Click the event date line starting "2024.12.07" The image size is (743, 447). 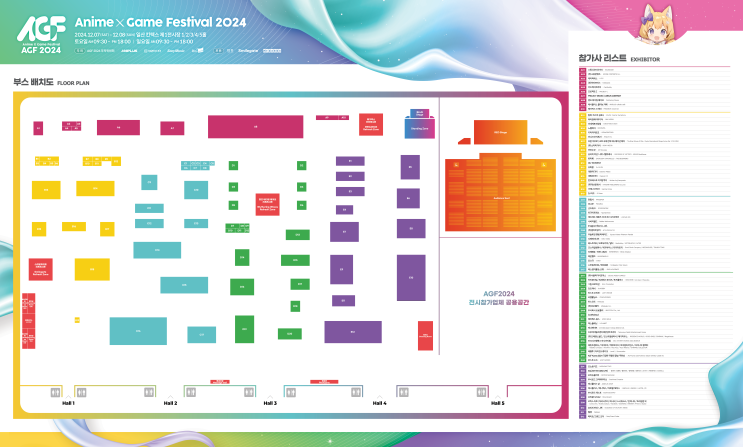pos(140,35)
